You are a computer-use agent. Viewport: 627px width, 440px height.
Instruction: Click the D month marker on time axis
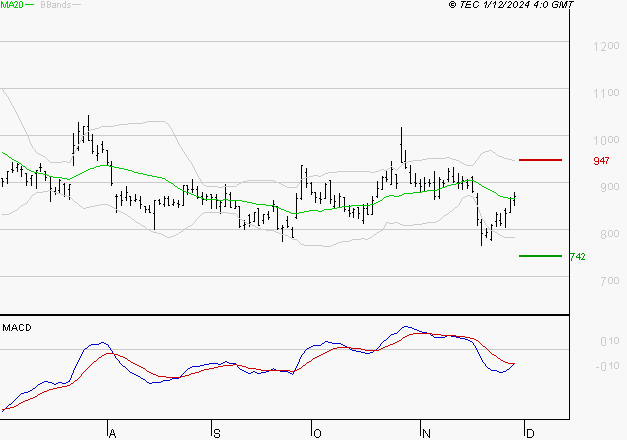point(530,434)
